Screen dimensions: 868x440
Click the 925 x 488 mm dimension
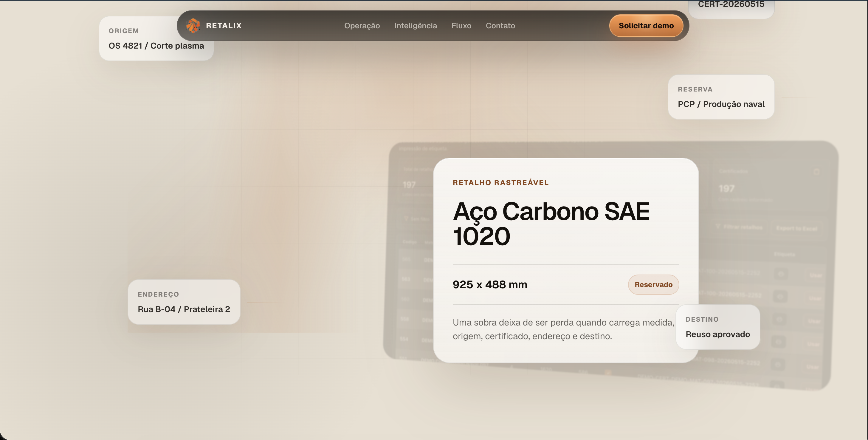click(490, 285)
